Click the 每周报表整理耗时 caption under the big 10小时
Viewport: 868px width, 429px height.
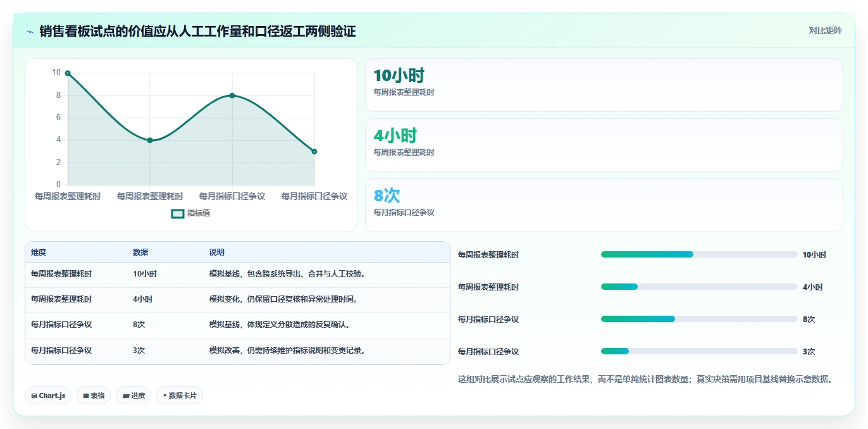pos(404,92)
